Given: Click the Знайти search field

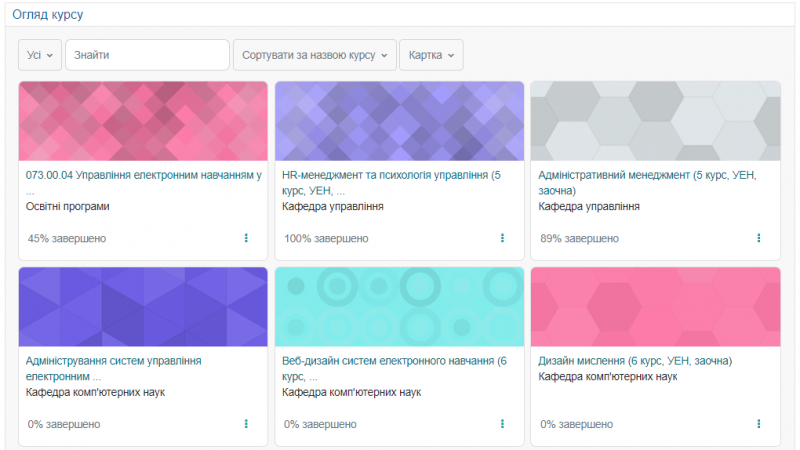Looking at the screenshot, I should point(147,55).
